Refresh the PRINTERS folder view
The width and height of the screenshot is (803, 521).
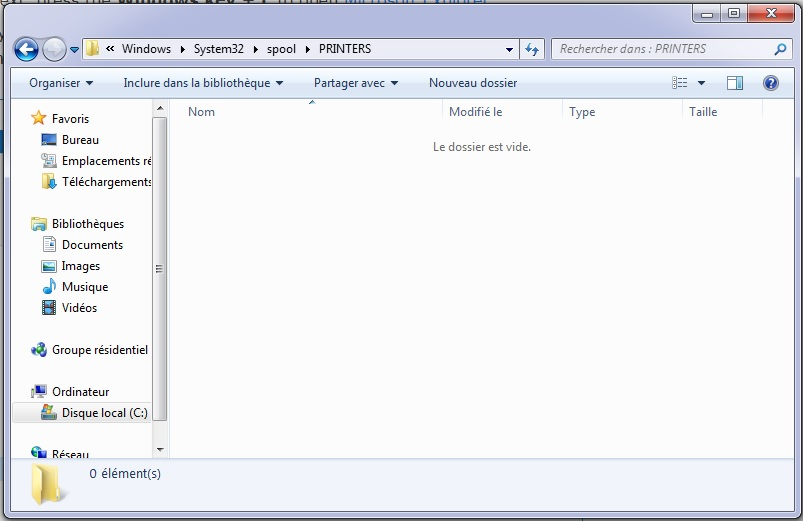pos(532,49)
